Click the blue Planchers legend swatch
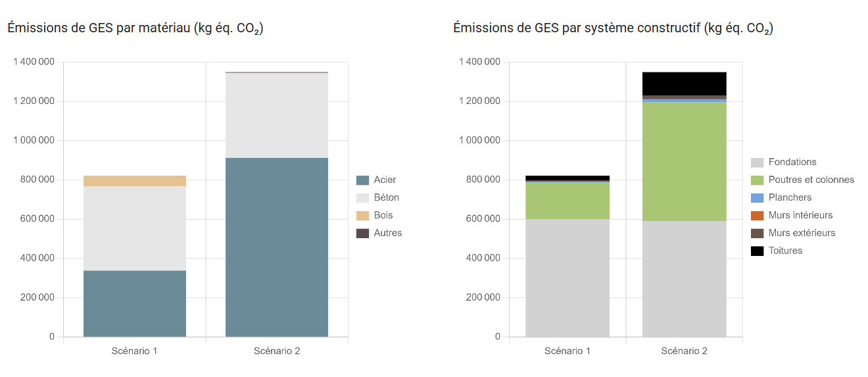 757,197
